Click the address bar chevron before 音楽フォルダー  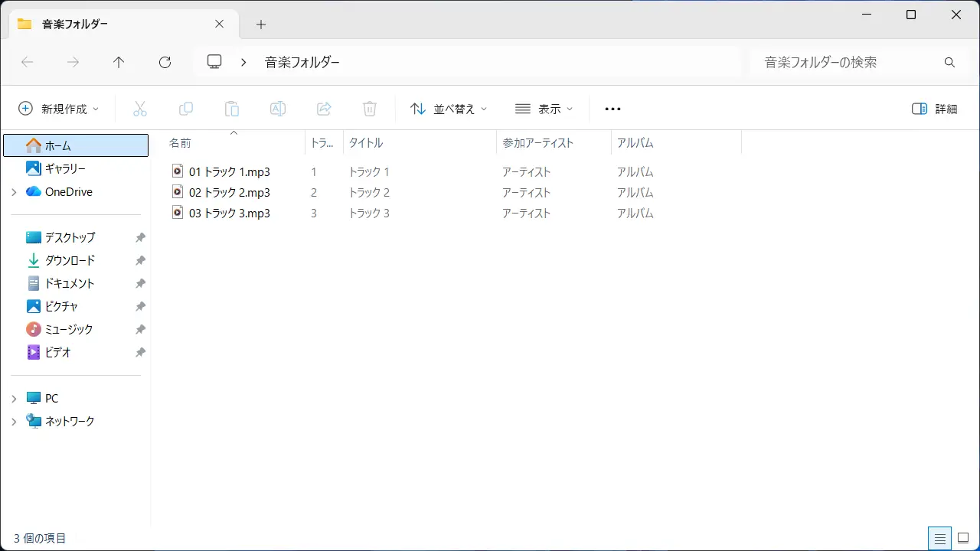[x=243, y=63]
